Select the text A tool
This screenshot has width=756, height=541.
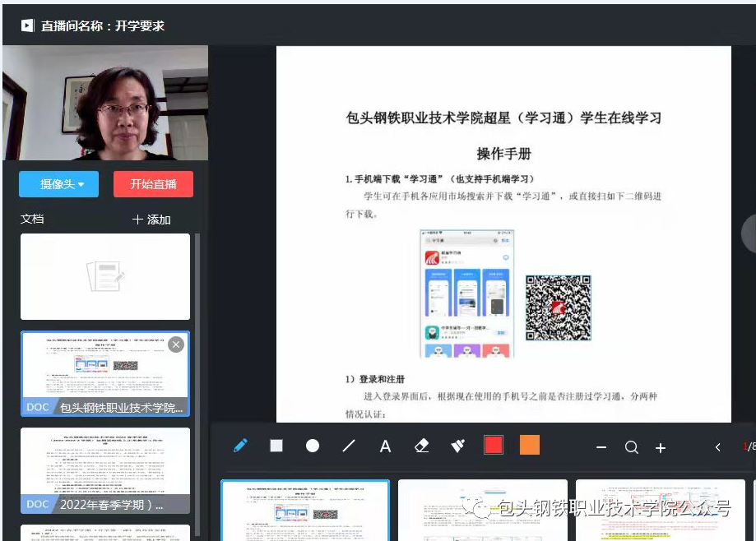click(385, 446)
